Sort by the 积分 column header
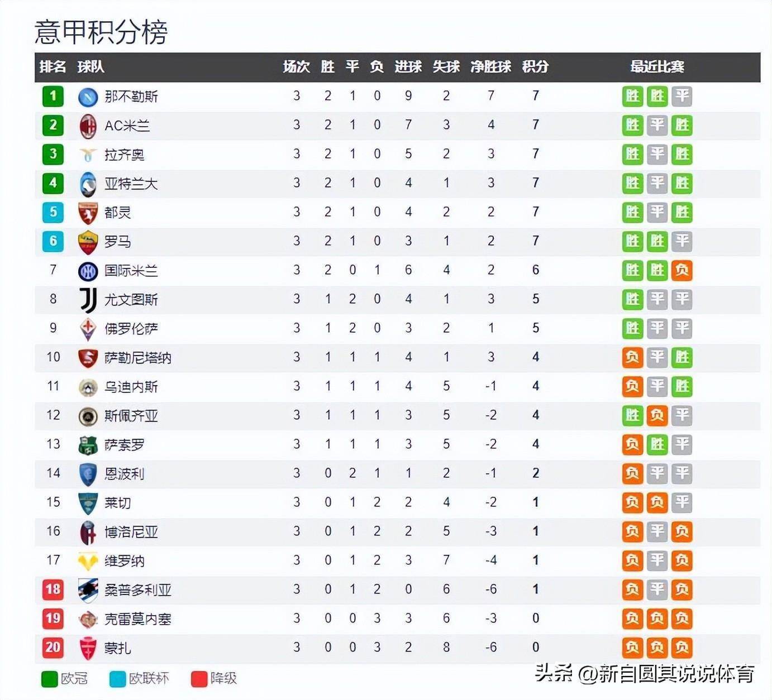Screen dimensions: 772x700 (535, 67)
